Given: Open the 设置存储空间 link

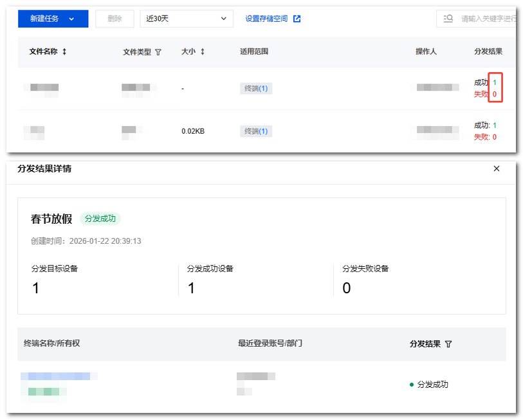Looking at the screenshot, I should (266, 19).
